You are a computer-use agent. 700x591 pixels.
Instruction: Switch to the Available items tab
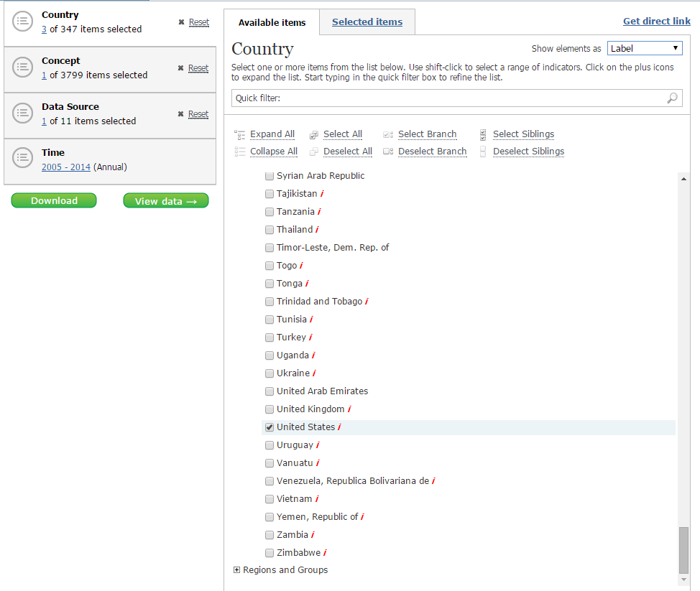pyautogui.click(x=272, y=23)
